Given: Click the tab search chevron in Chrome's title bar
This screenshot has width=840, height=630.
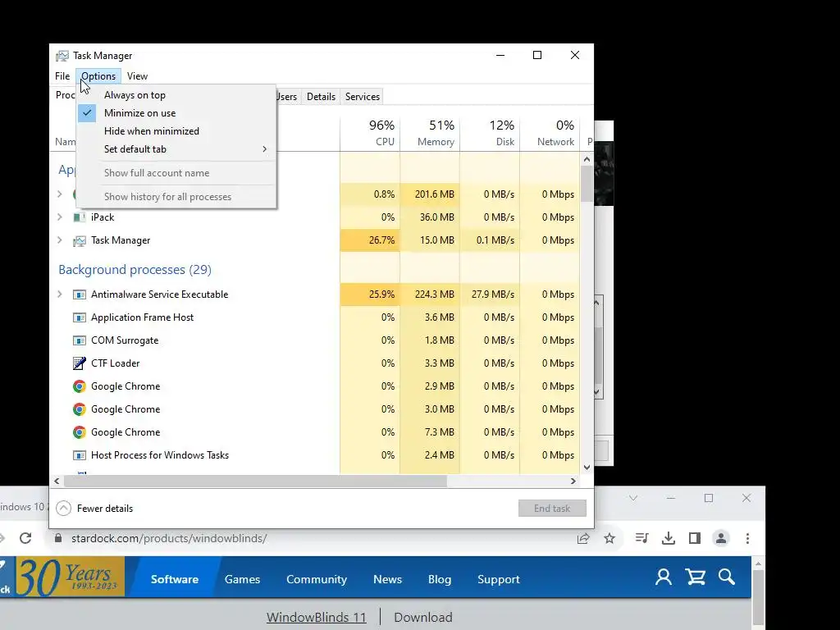Looking at the screenshot, I should point(633,498).
